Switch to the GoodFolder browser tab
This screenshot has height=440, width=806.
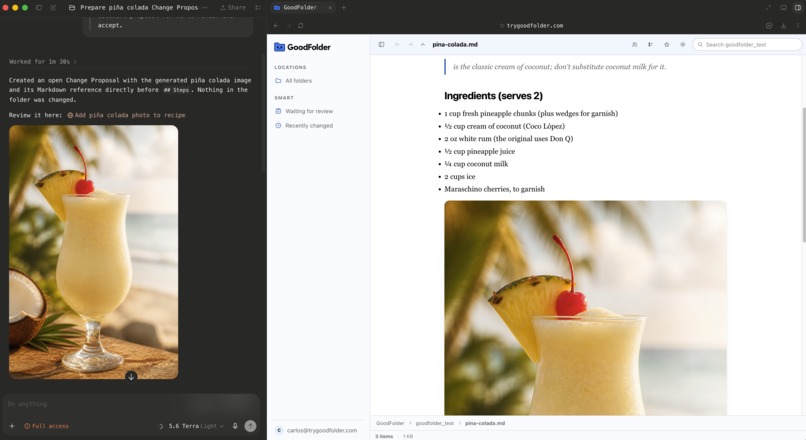pyautogui.click(x=300, y=8)
